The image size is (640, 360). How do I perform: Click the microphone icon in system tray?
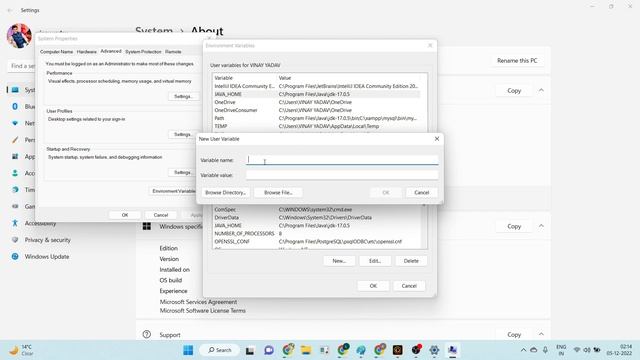click(x=545, y=350)
